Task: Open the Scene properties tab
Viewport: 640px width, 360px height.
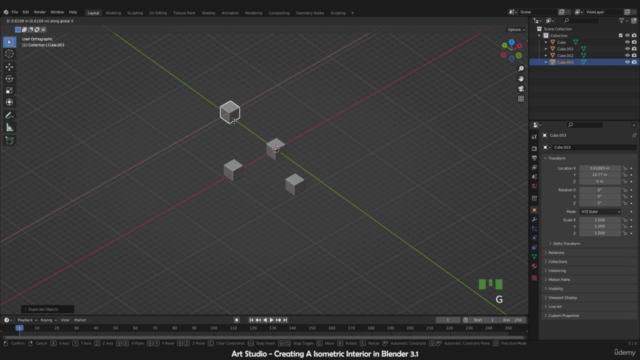Action: [x=534, y=177]
